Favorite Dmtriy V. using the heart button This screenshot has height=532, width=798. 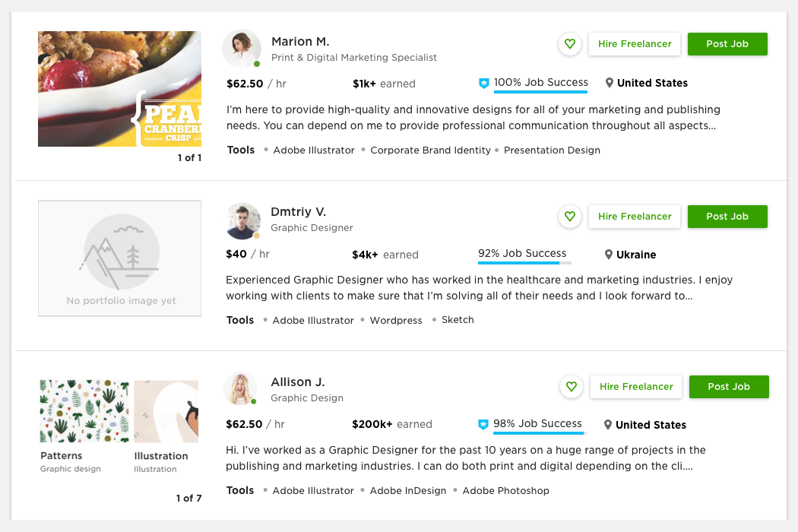click(570, 217)
